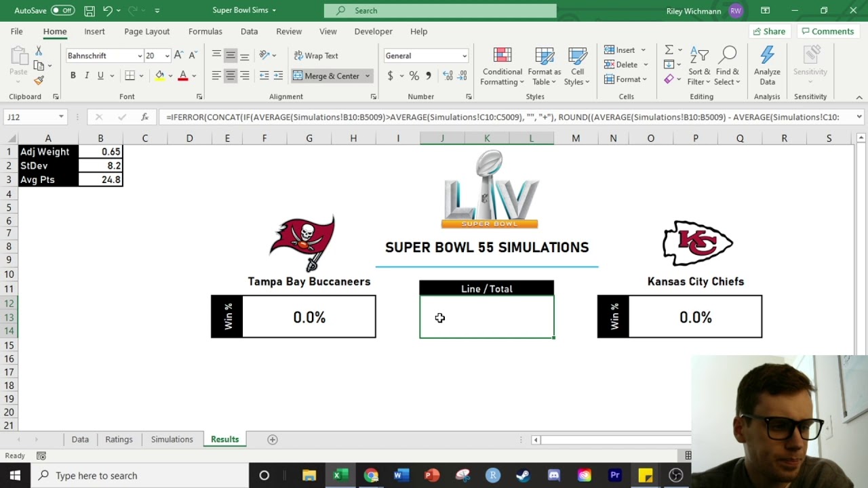Open font name dropdown Bahnschrift
This screenshot has width=868, height=488.
click(140, 56)
